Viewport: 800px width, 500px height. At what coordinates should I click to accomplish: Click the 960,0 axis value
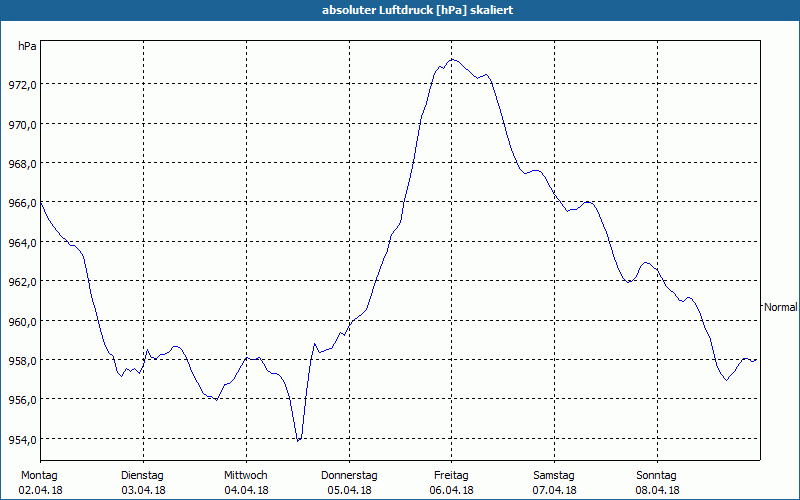tap(22, 322)
